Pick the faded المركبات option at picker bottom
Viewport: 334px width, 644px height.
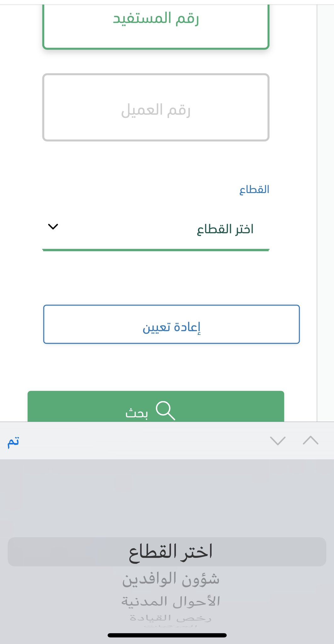pyautogui.click(x=170, y=626)
